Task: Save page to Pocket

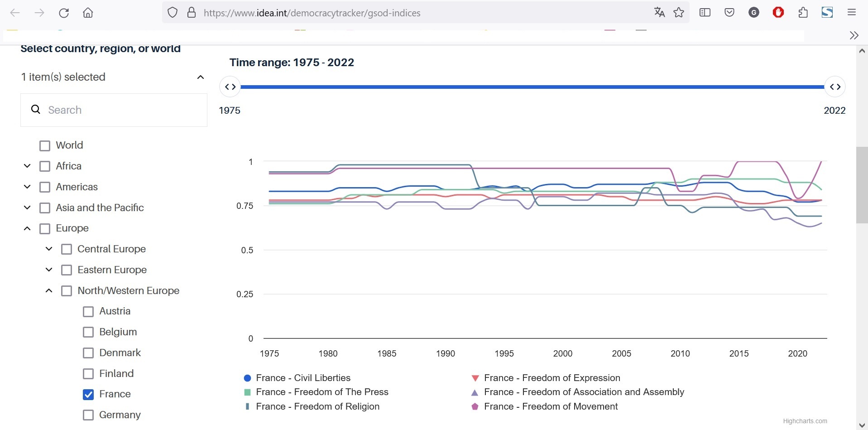Action: click(x=729, y=13)
